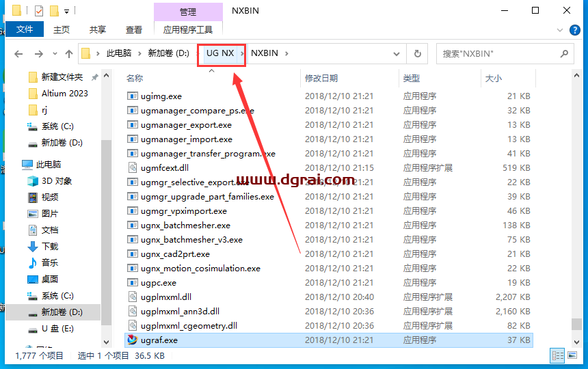
Task: Go up one folder level arrow
Action: [69, 54]
